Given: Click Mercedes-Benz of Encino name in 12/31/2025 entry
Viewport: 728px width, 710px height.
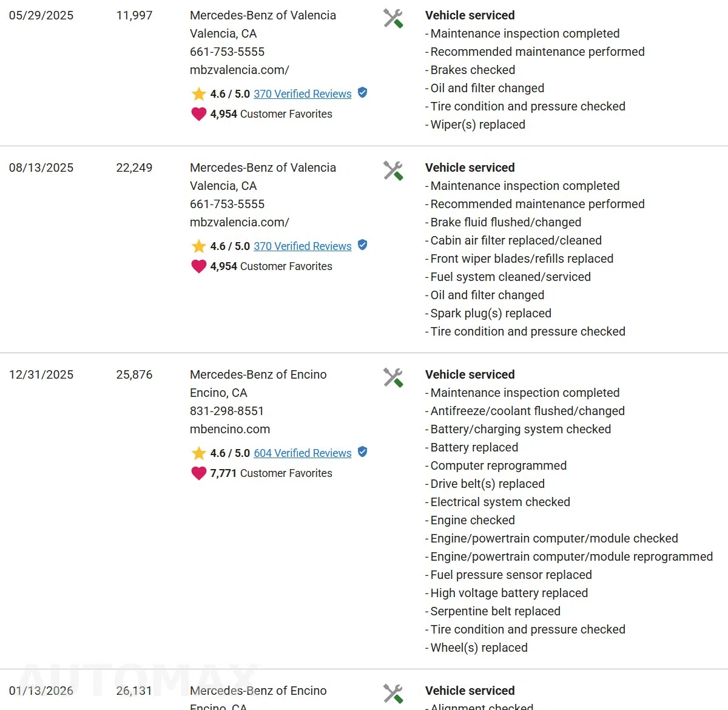Looking at the screenshot, I should [258, 374].
